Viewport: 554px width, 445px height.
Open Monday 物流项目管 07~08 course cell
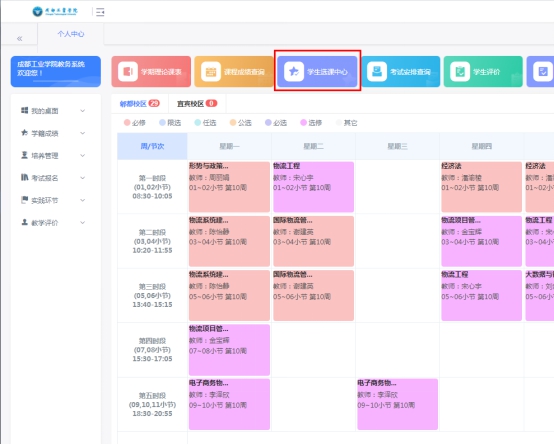pyautogui.click(x=229, y=350)
